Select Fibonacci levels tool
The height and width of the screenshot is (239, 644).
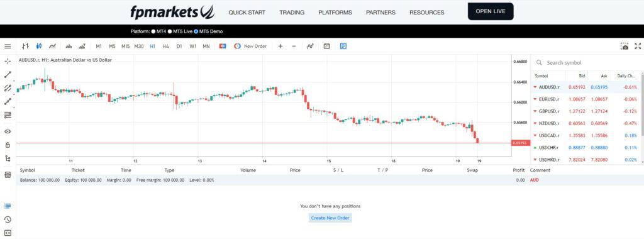[8, 115]
